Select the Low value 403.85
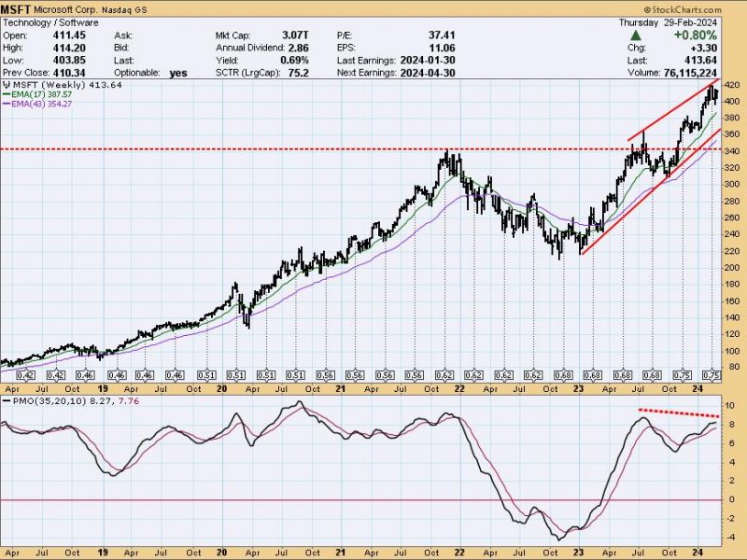 (69, 61)
